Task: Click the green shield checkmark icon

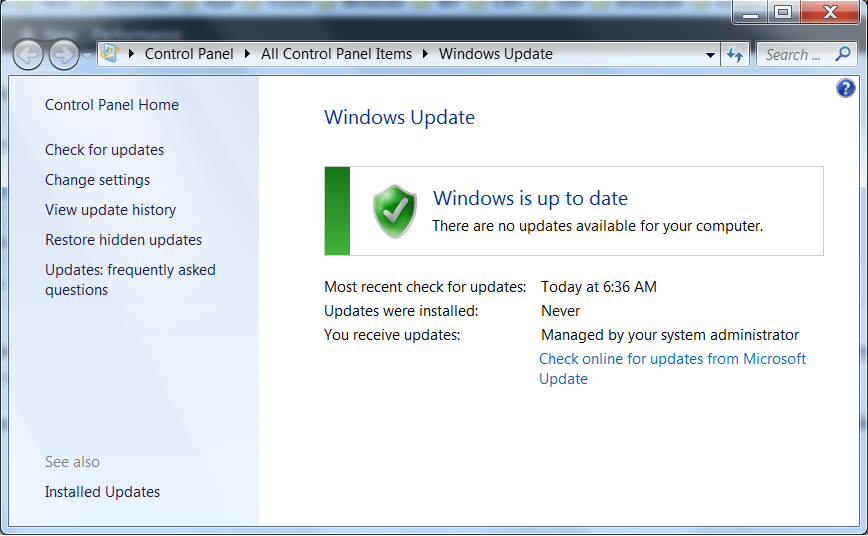Action: (x=395, y=212)
